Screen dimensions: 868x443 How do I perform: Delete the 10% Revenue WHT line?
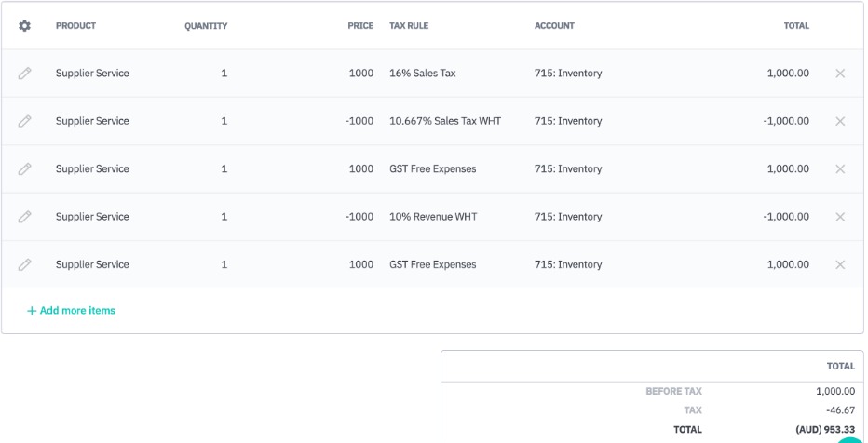coord(840,217)
